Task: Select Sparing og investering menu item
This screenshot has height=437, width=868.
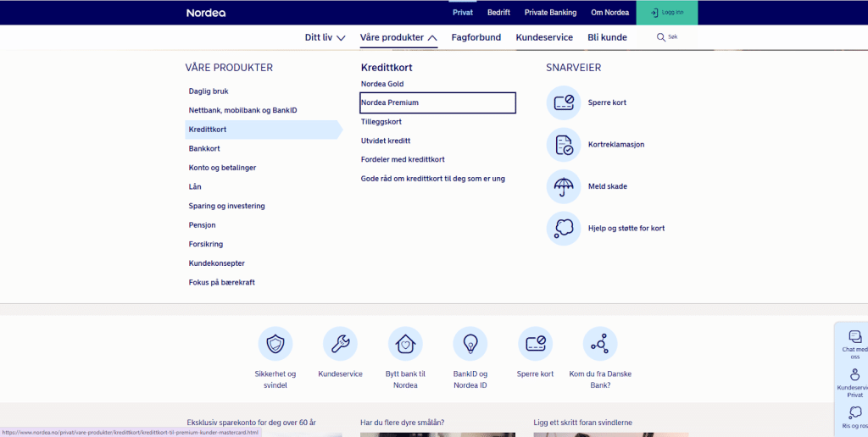Action: tap(226, 206)
